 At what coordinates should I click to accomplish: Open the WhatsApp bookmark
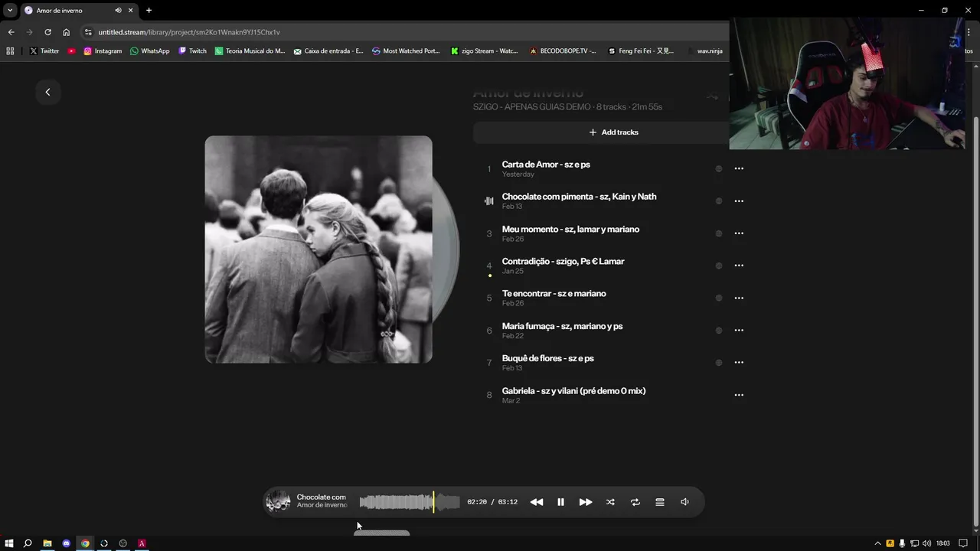(150, 51)
